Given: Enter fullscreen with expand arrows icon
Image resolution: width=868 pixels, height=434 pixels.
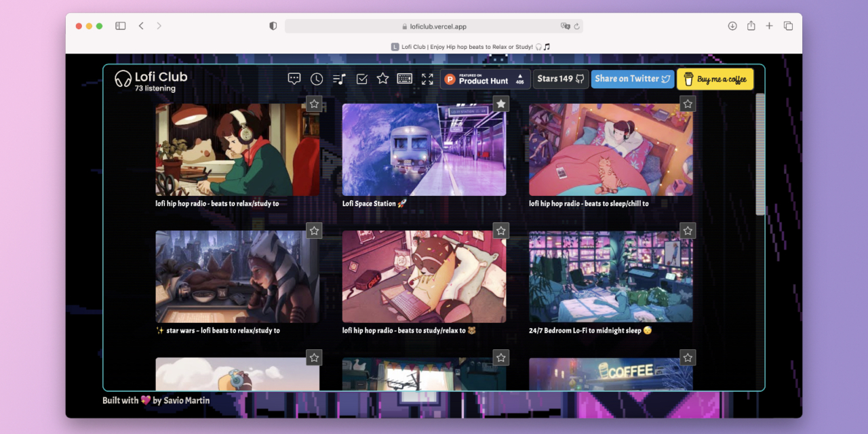Looking at the screenshot, I should point(427,79).
